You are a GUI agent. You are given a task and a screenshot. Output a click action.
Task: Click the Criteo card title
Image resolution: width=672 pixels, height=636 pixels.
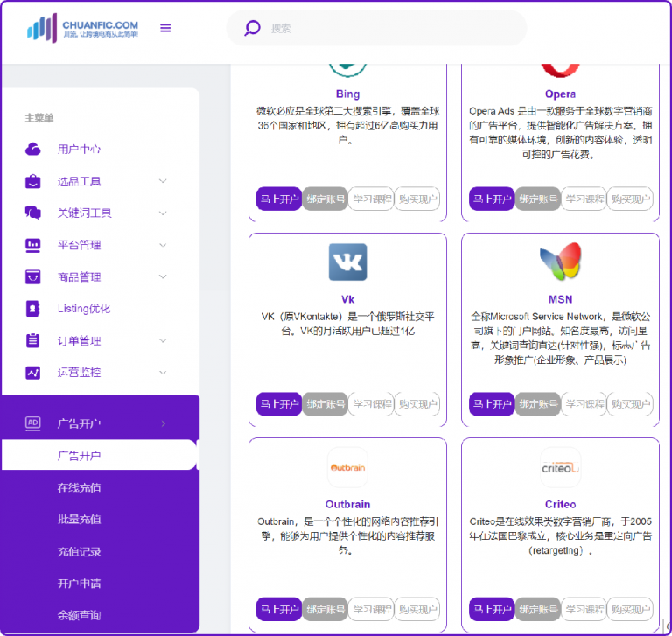point(560,505)
